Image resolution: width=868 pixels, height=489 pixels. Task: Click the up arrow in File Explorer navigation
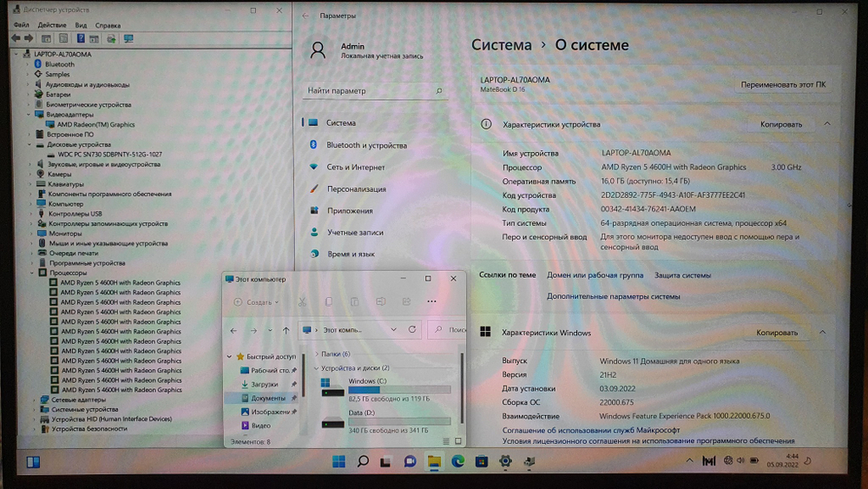tap(286, 330)
